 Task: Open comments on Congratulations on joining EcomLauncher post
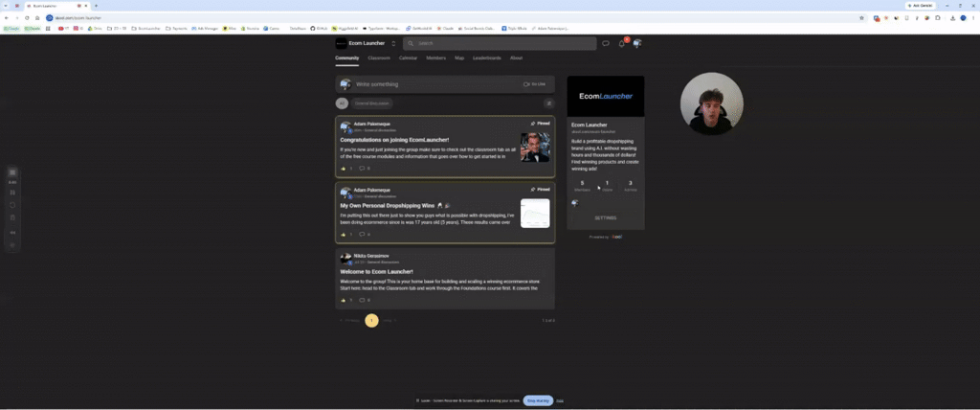tap(362, 169)
